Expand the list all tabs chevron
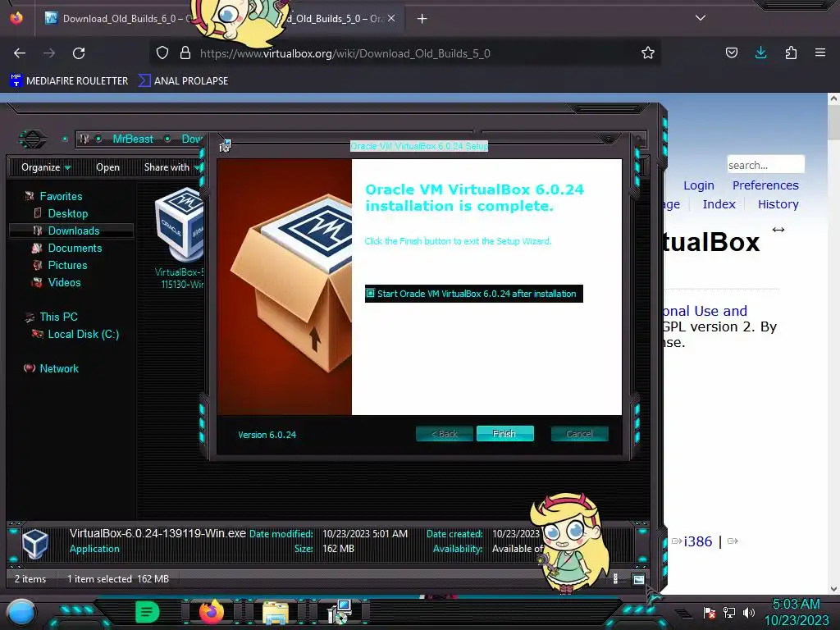The image size is (840, 630). (x=701, y=18)
